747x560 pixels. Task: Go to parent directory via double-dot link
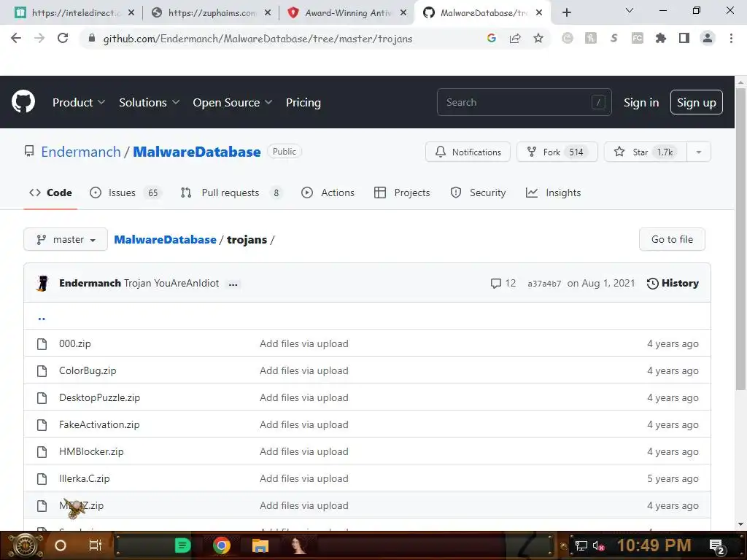tap(42, 318)
